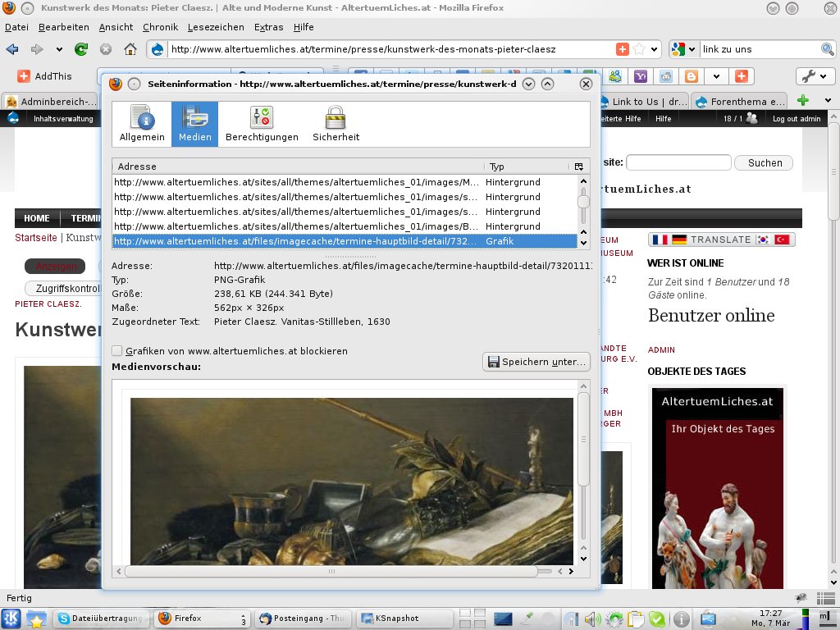Click the AddThis toolbar button
Screen dimensions: 840x630
point(45,76)
